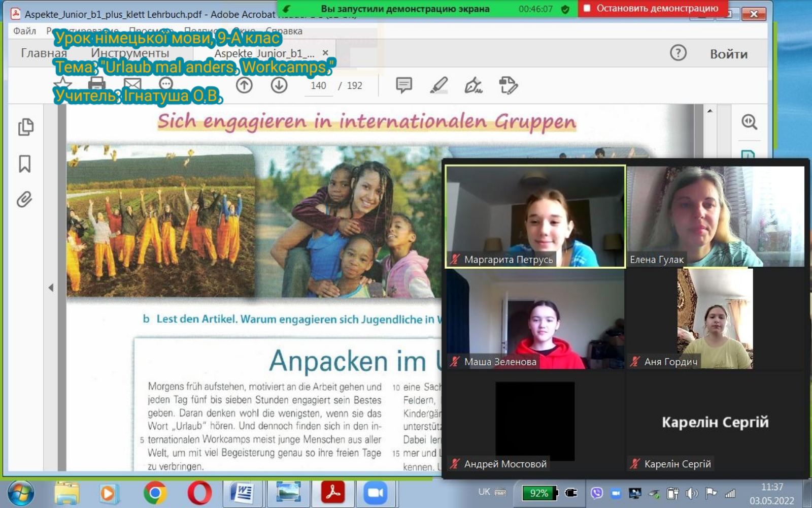Click the previous page up-arrow icon
Image resolution: width=812 pixels, height=508 pixels.
pyautogui.click(x=244, y=85)
